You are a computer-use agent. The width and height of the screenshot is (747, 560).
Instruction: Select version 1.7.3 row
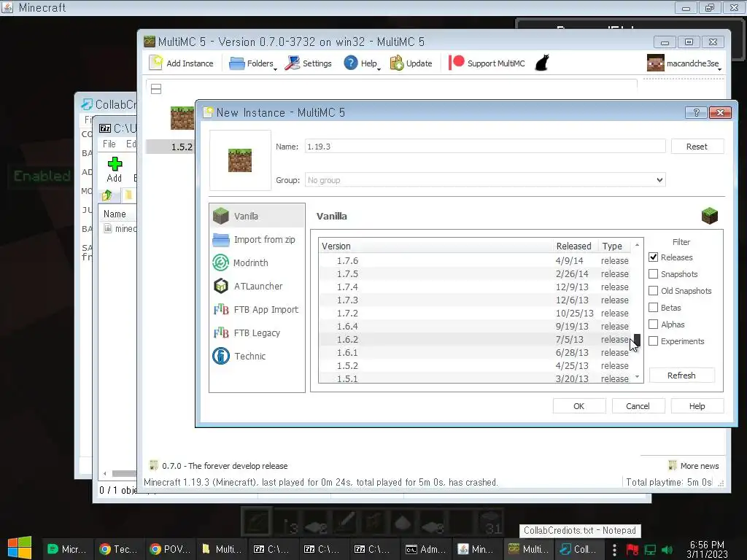(x=475, y=300)
